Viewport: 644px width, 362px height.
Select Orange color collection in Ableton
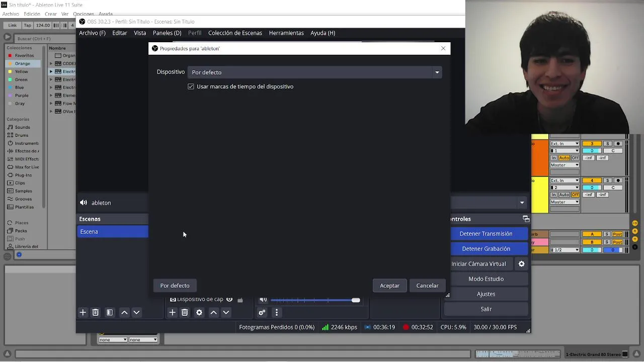click(x=22, y=63)
